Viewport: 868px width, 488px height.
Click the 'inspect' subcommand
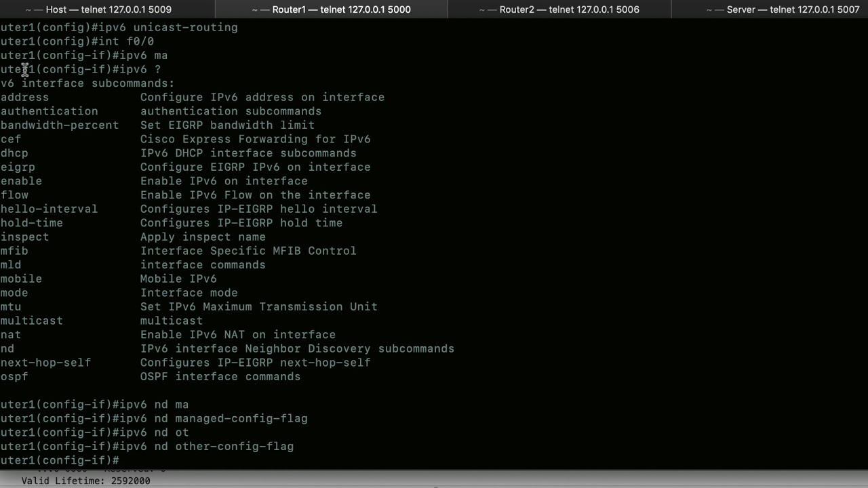point(24,237)
